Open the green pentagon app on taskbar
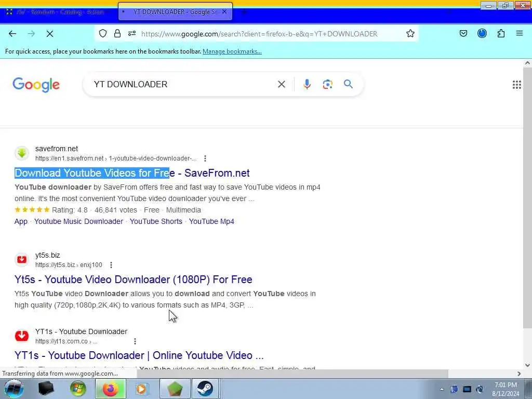Screen dimensions: 532x399 point(175,389)
